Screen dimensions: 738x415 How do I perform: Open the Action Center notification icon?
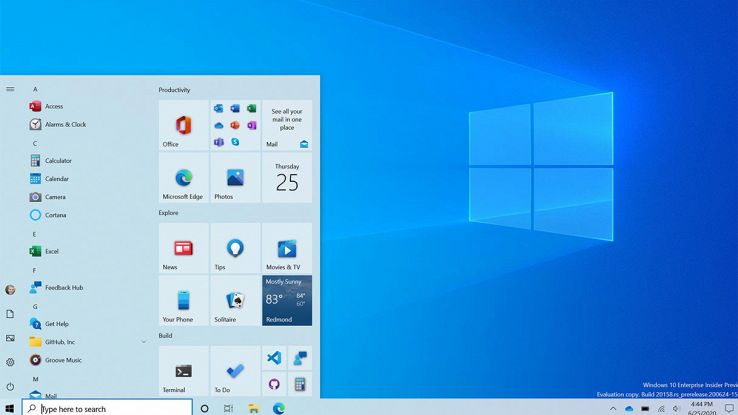pyautogui.click(x=729, y=408)
